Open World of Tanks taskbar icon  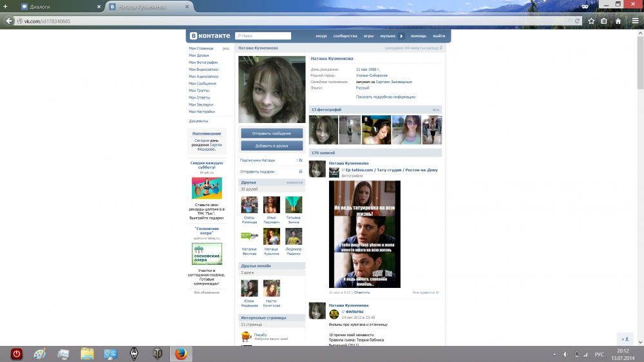pos(157,354)
